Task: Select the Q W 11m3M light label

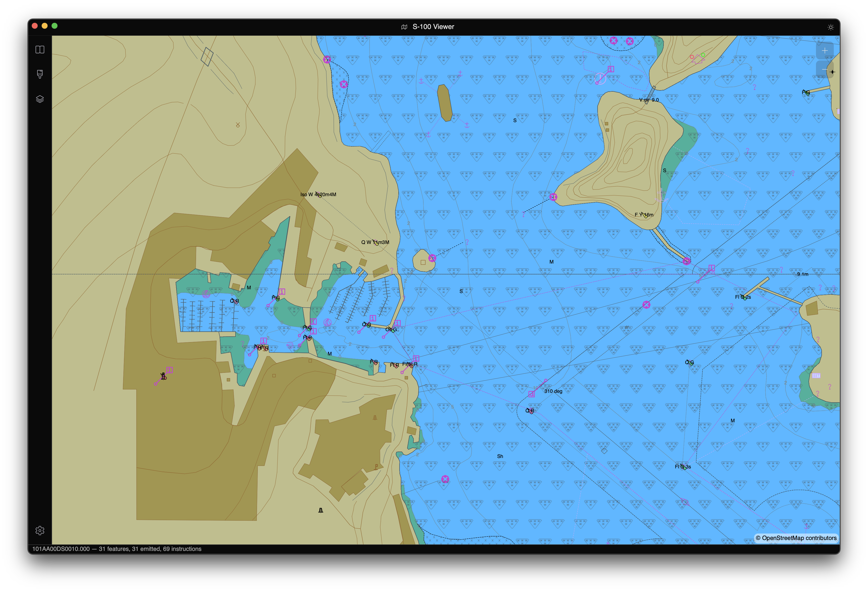Action: pos(375,242)
